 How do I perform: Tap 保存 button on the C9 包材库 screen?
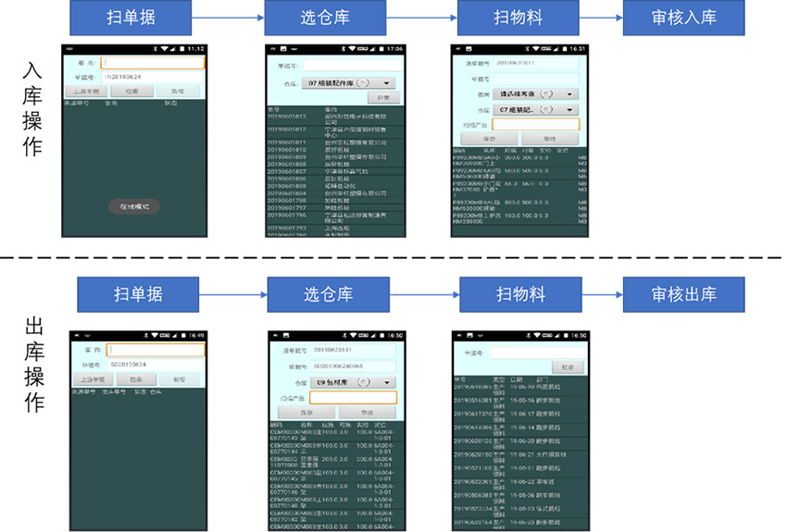(306, 413)
